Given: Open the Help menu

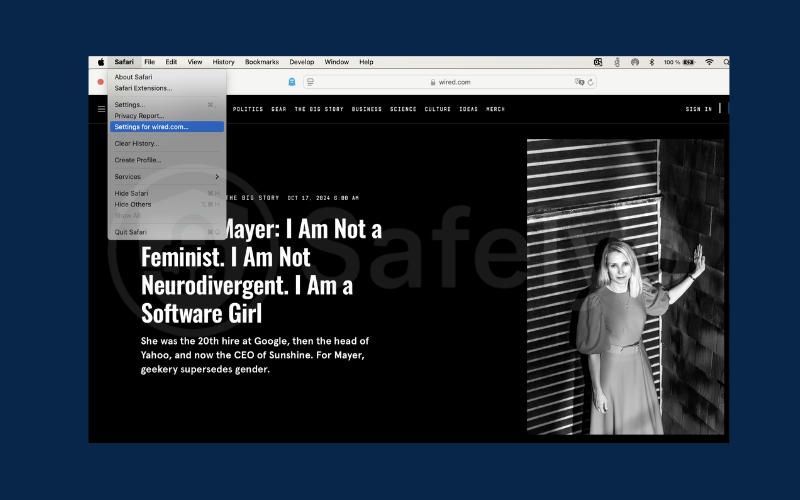Looking at the screenshot, I should [x=366, y=62].
